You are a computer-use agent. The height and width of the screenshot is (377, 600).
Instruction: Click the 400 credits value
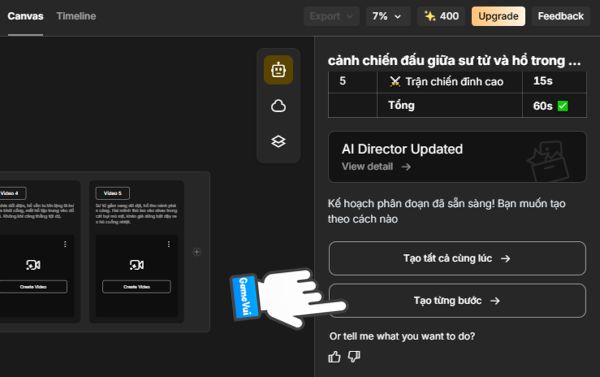pyautogui.click(x=449, y=16)
